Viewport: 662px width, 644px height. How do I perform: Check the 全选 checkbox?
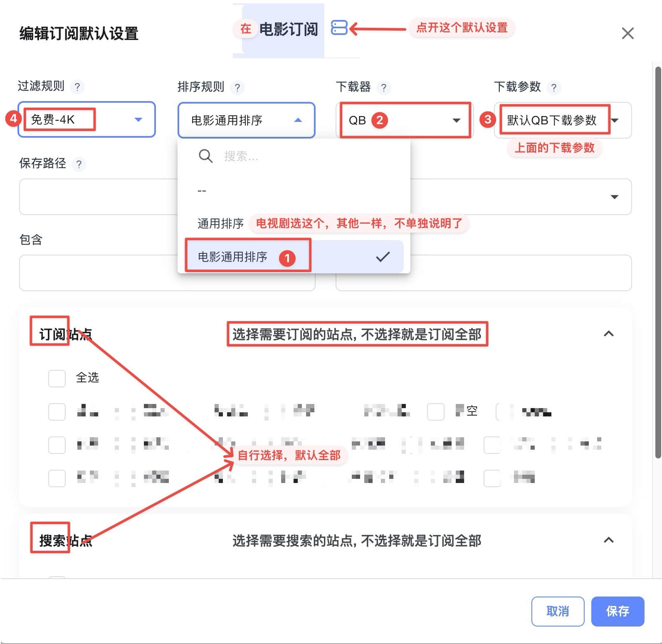(x=57, y=378)
